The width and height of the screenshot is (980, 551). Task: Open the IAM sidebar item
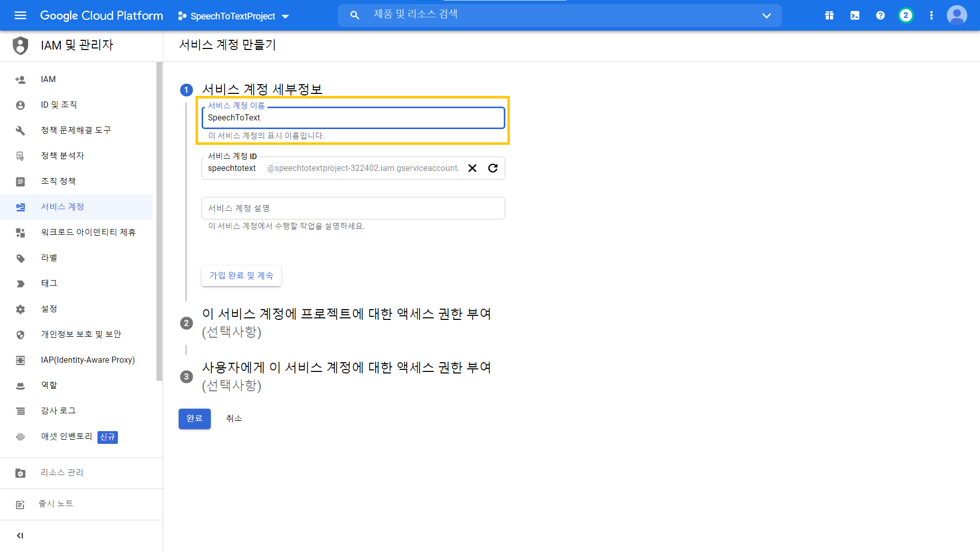coord(48,79)
